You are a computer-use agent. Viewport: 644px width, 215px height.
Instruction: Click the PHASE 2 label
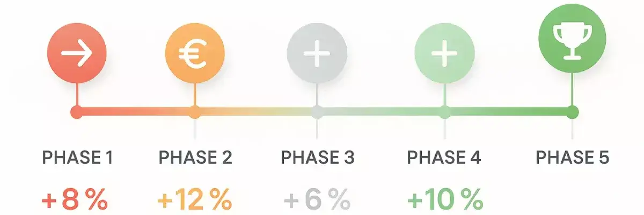point(195,158)
